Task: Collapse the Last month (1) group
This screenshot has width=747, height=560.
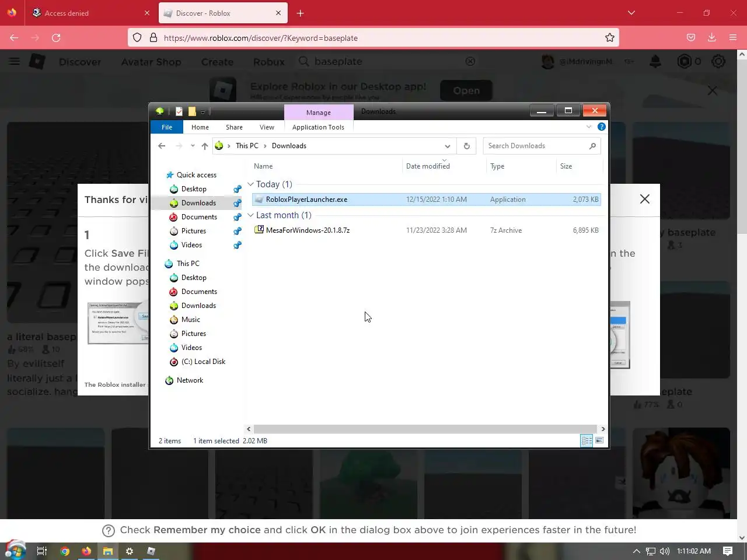Action: coord(251,215)
